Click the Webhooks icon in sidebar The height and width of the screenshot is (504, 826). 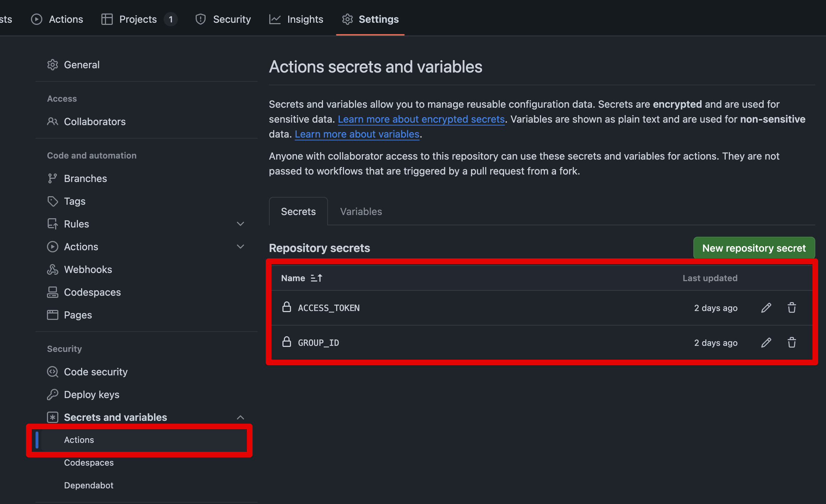(x=53, y=269)
